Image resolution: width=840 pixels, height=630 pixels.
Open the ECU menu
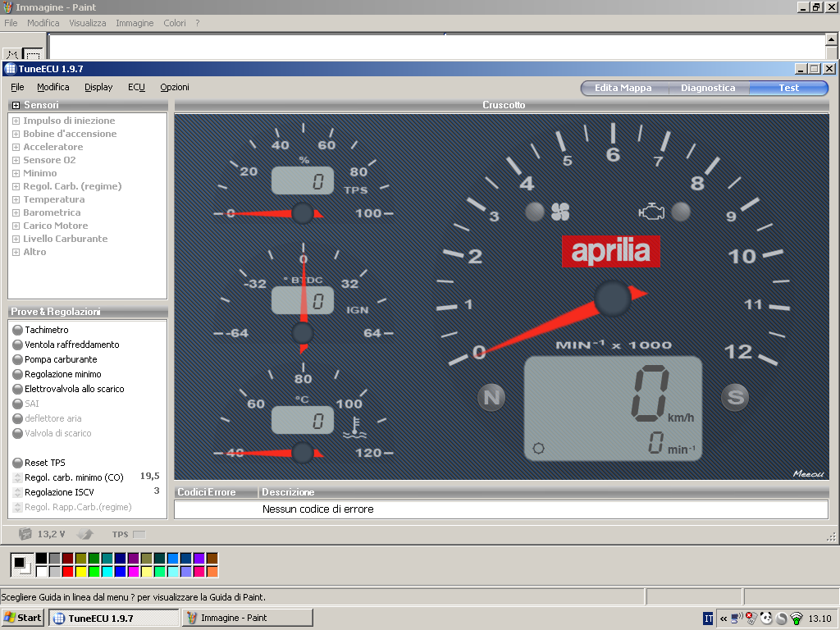tap(137, 87)
